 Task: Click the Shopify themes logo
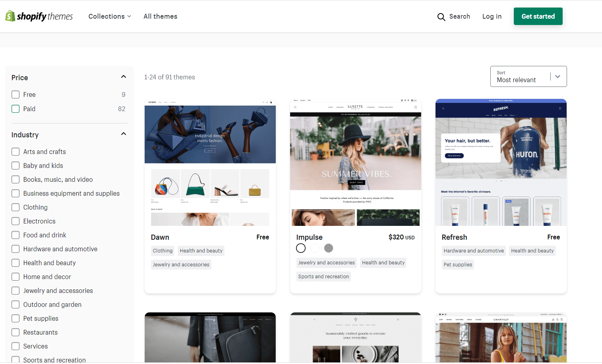[x=39, y=16]
